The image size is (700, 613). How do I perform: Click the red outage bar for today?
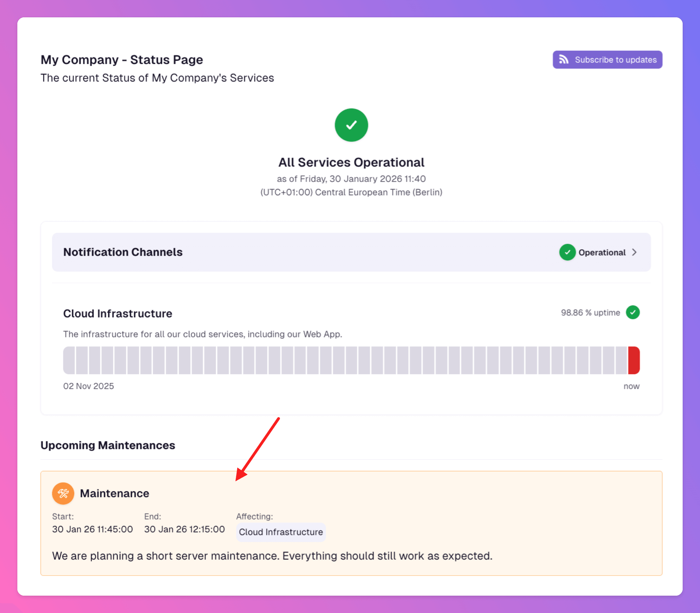click(x=634, y=360)
